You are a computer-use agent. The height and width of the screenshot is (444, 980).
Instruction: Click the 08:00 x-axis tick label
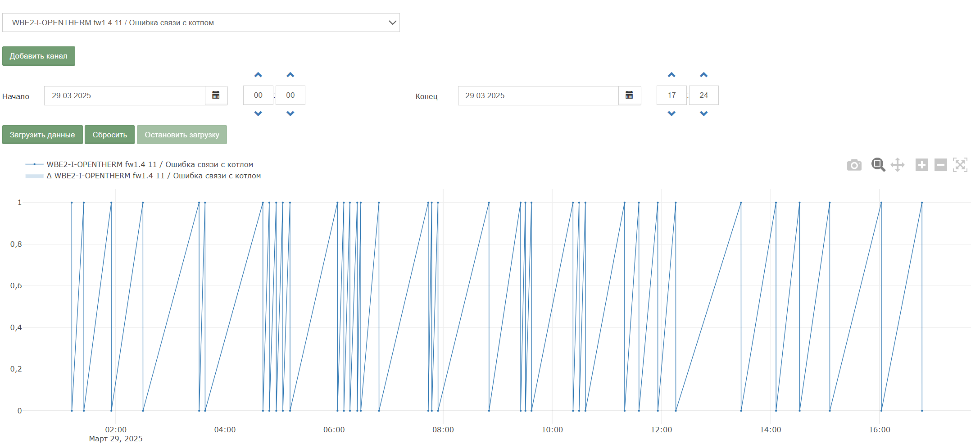coord(443,430)
